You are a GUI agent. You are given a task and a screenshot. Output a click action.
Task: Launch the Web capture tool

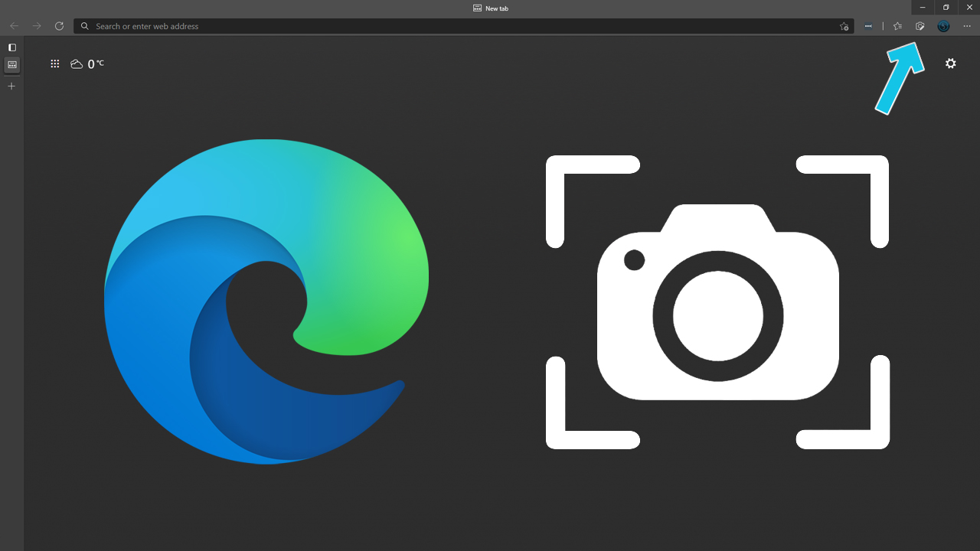click(920, 26)
